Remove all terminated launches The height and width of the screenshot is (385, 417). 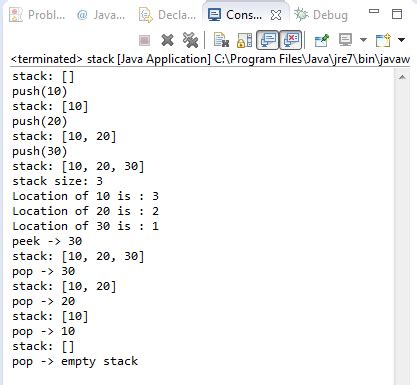point(190,40)
